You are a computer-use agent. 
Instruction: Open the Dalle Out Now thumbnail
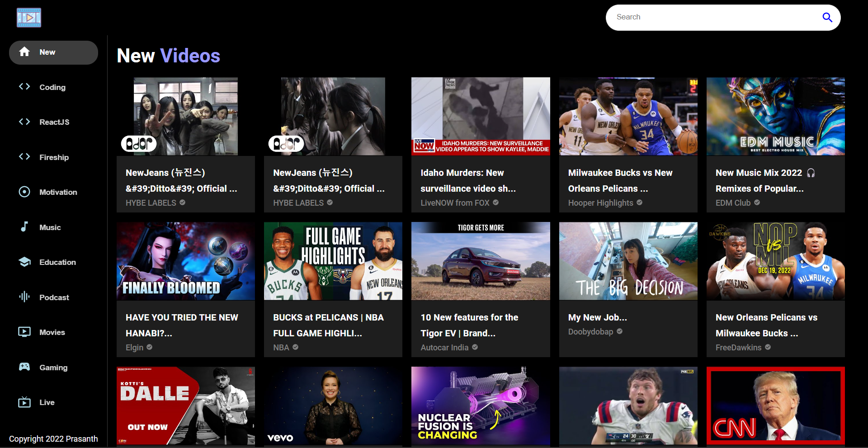point(185,406)
